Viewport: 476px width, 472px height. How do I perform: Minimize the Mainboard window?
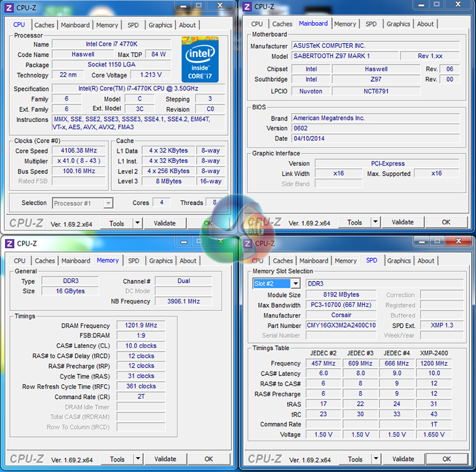tap(421, 5)
